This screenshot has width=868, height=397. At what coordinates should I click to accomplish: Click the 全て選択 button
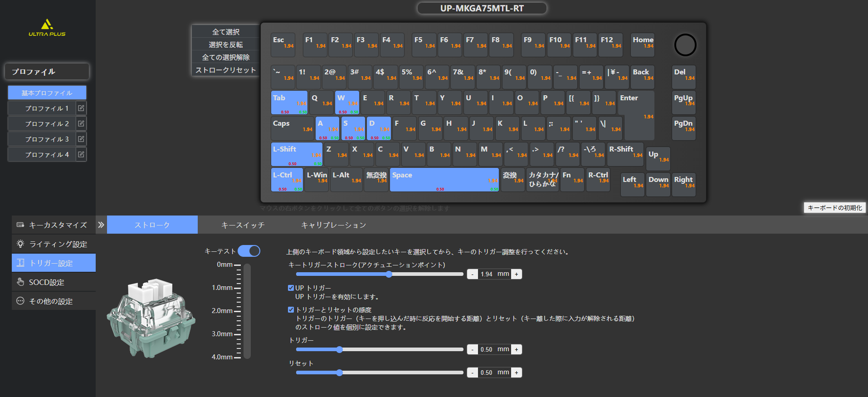[225, 32]
